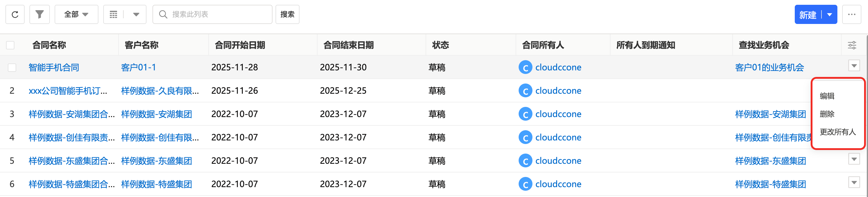
Task: Click the 搜索 button
Action: click(287, 14)
